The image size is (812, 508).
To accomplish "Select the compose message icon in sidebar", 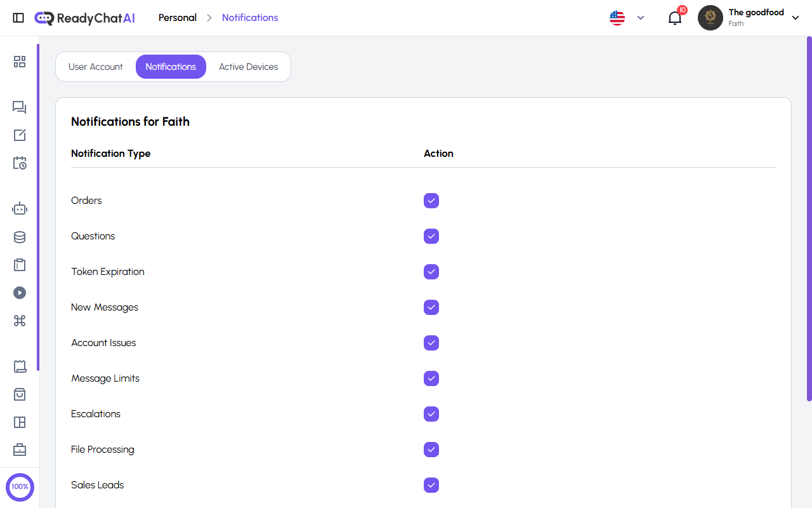I will click(20, 135).
